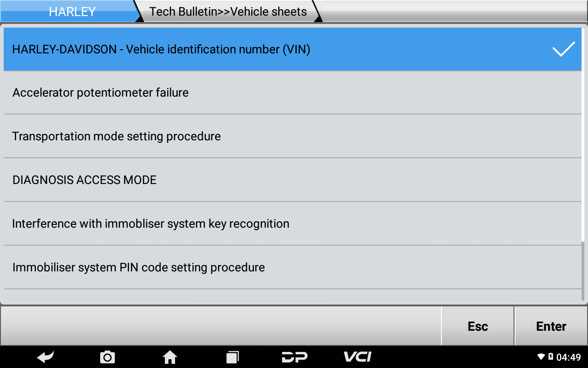Select Tech Bulletin>>Vehicle sheets breadcrumb tab

coord(228,11)
